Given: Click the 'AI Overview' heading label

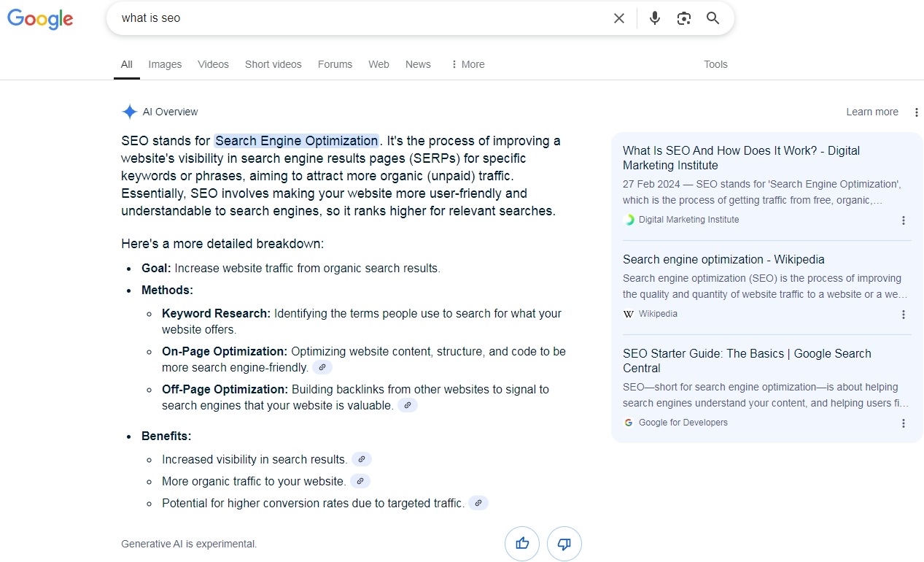Looking at the screenshot, I should pyautogui.click(x=170, y=112).
